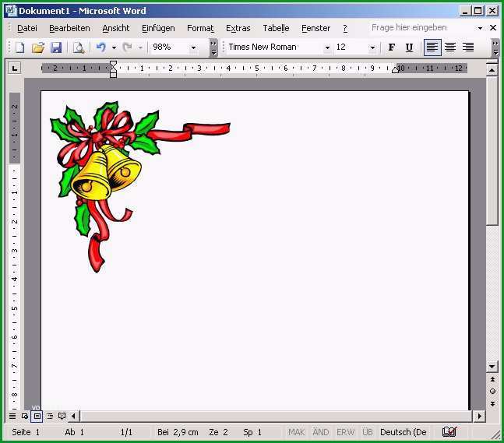The image size is (504, 443).
Task: Select the Christmas bells clip art image
Action: [140, 187]
